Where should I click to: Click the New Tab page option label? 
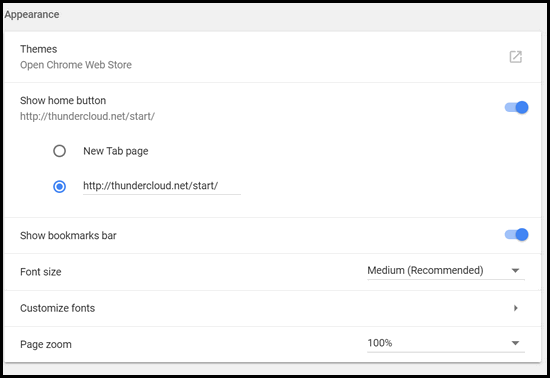[116, 151]
